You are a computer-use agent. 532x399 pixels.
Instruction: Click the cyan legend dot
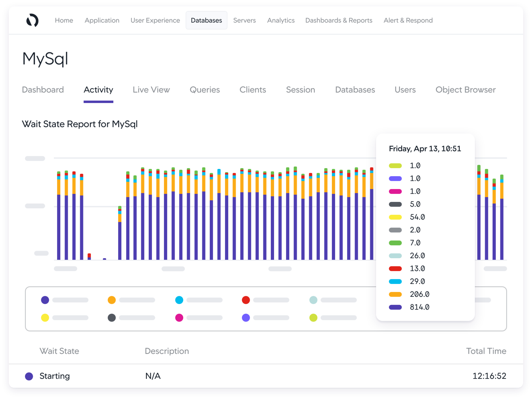coord(179,300)
